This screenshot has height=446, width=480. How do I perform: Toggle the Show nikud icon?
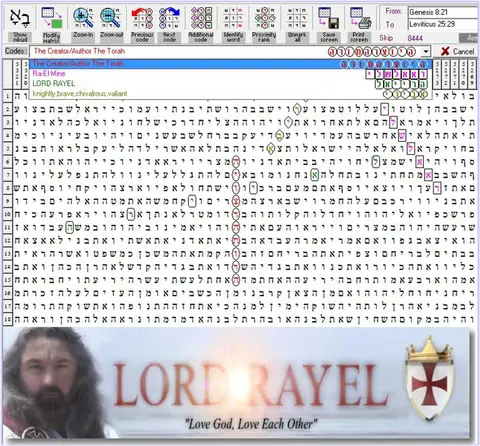[20, 18]
